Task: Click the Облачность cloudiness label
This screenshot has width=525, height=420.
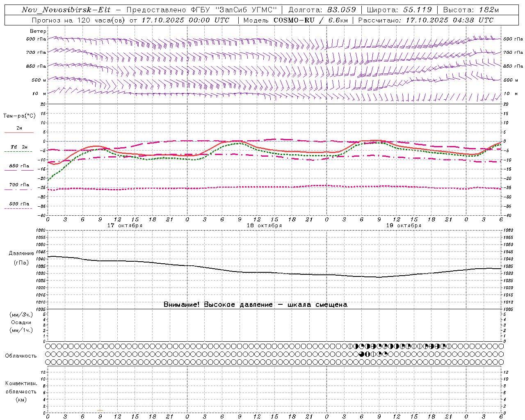Action: click(21, 356)
